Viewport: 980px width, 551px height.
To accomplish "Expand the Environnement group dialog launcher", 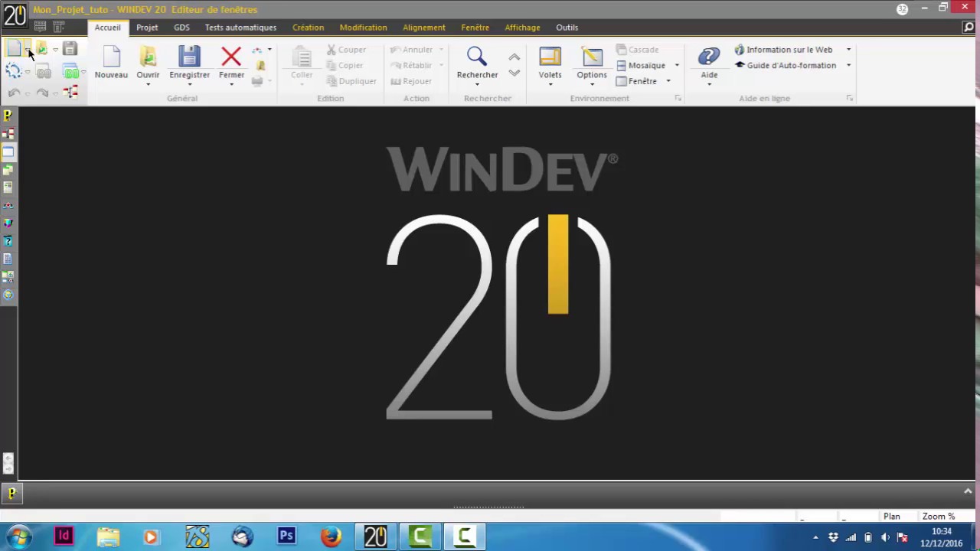I will pos(678,99).
